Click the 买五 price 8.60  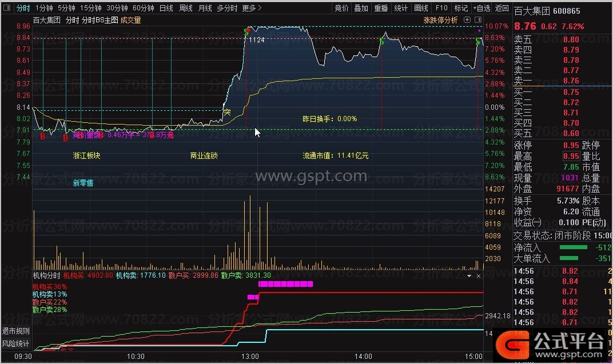571,133
